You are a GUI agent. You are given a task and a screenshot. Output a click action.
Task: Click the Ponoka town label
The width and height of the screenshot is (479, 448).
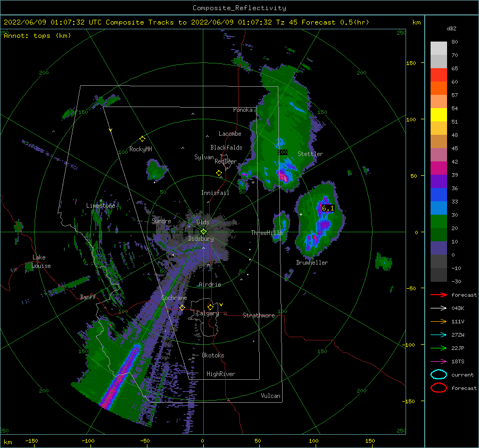[x=243, y=110]
